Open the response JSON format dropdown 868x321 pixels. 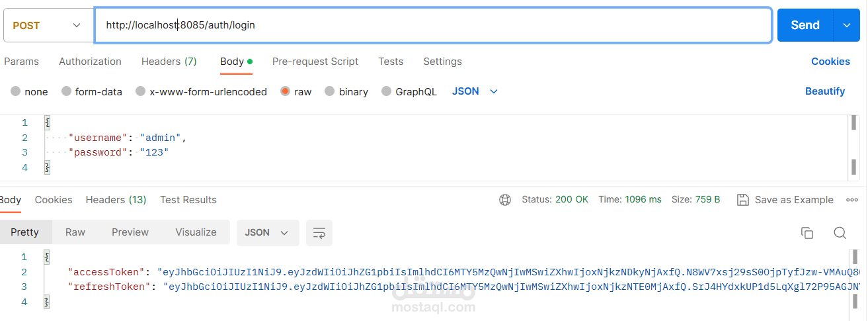[268, 233]
